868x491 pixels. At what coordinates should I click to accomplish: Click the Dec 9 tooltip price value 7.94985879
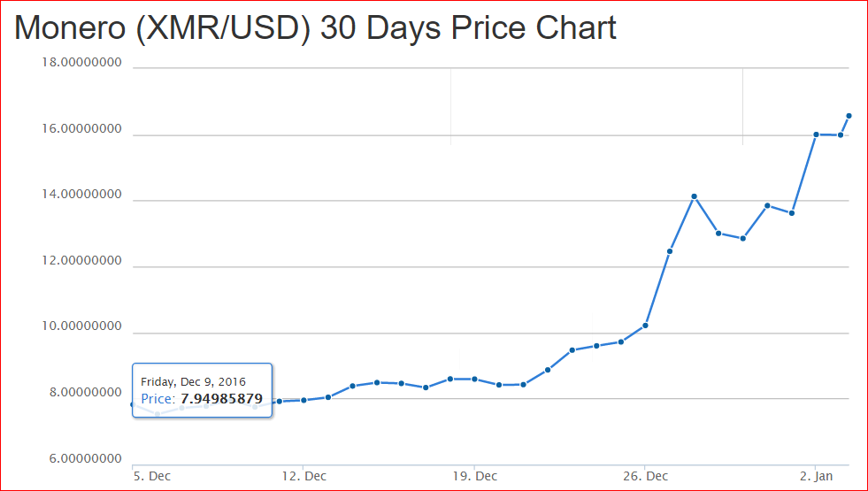click(221, 399)
